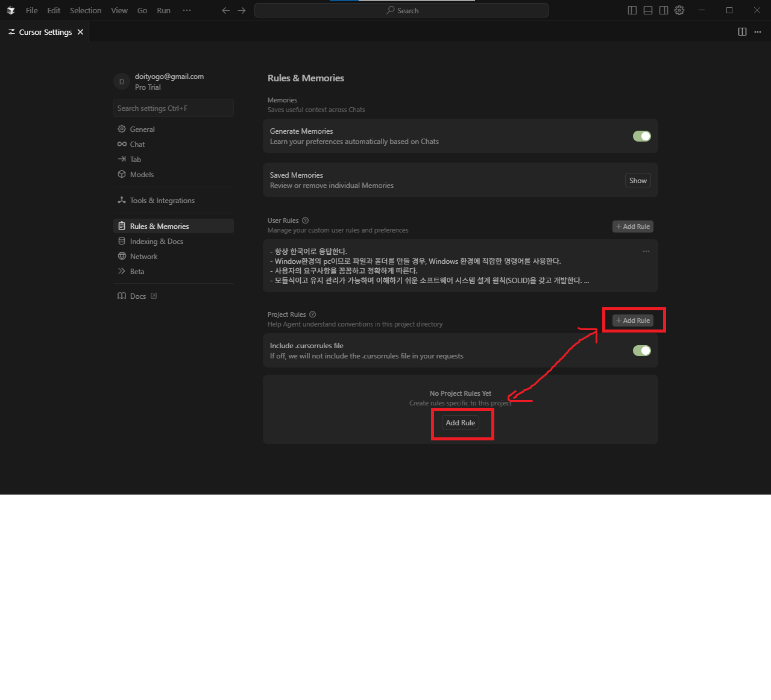The width and height of the screenshot is (771, 700).
Task: Open the Run menu
Action: click(x=163, y=10)
